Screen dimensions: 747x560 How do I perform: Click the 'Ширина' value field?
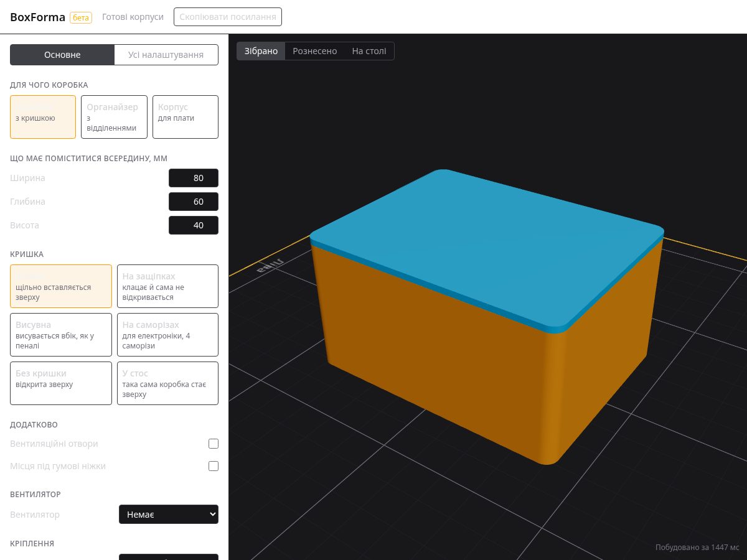(194, 178)
